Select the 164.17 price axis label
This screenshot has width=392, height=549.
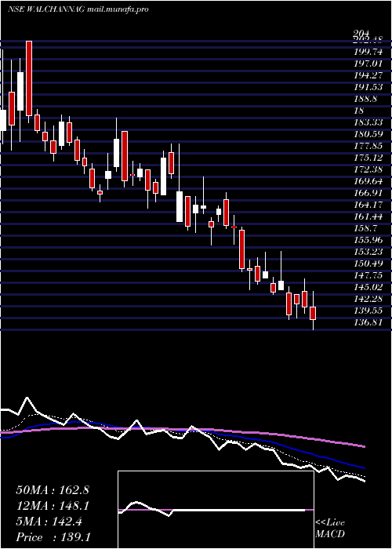tap(368, 205)
